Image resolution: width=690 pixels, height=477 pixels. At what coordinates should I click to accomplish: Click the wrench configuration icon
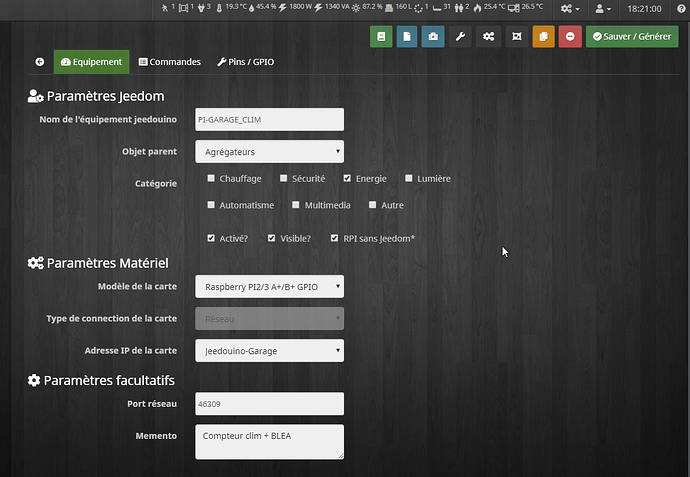[x=461, y=37]
